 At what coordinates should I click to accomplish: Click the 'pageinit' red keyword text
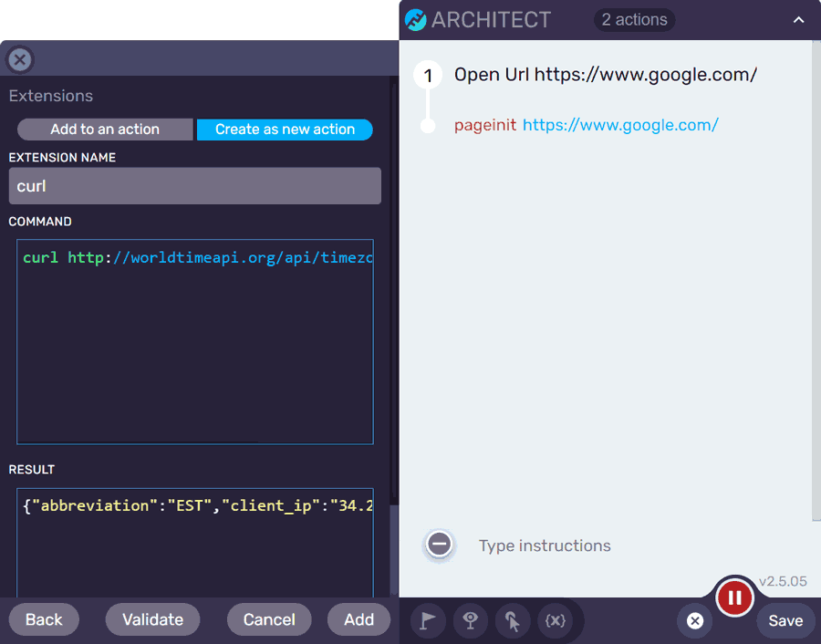coord(485,125)
